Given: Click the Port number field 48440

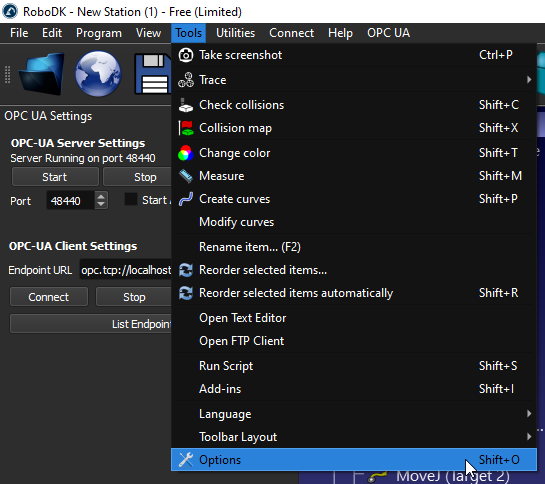Looking at the screenshot, I should pos(70,201).
